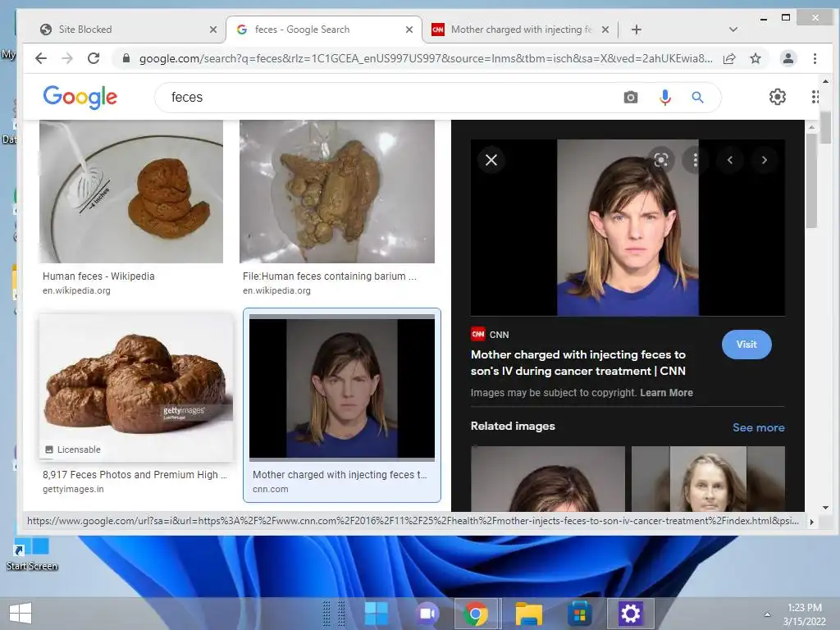
Task: Click the large mugshot preview image
Action: (628, 228)
